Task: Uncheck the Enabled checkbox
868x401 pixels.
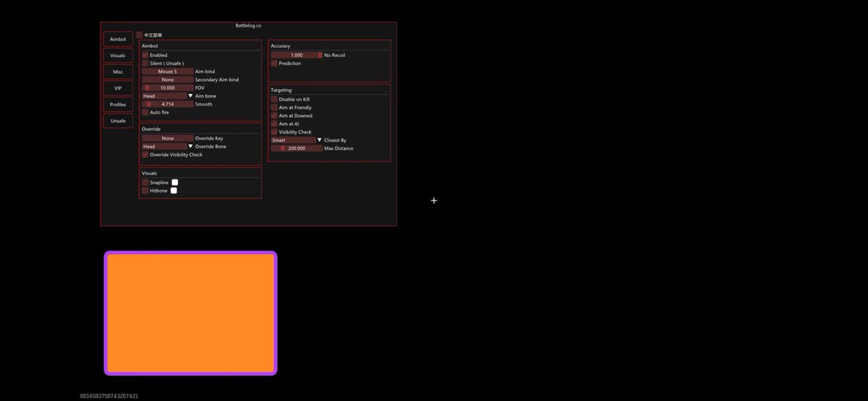Action: point(145,55)
